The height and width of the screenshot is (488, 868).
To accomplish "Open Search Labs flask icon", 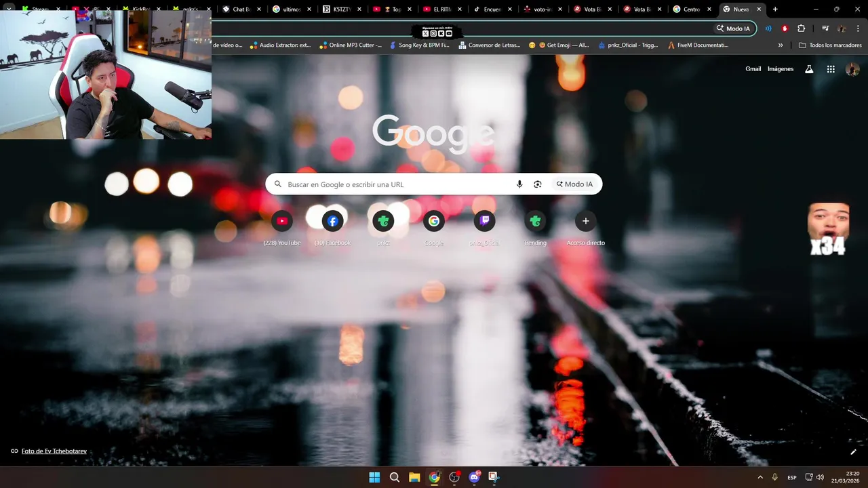I will pos(809,69).
